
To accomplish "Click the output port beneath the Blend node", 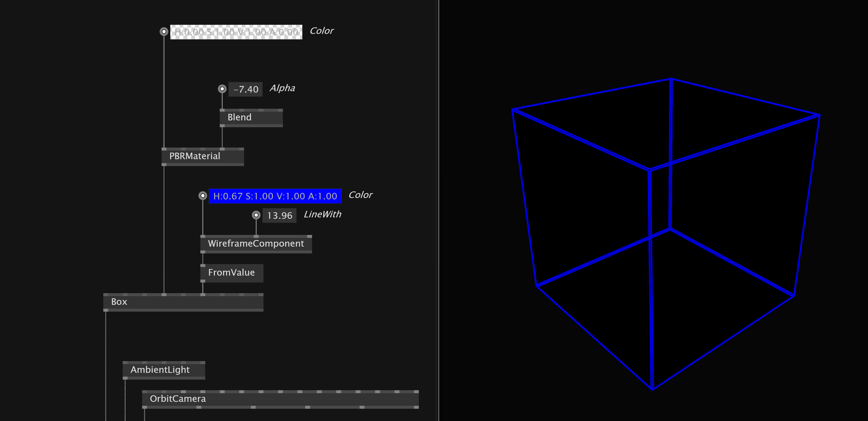I will tap(222, 125).
